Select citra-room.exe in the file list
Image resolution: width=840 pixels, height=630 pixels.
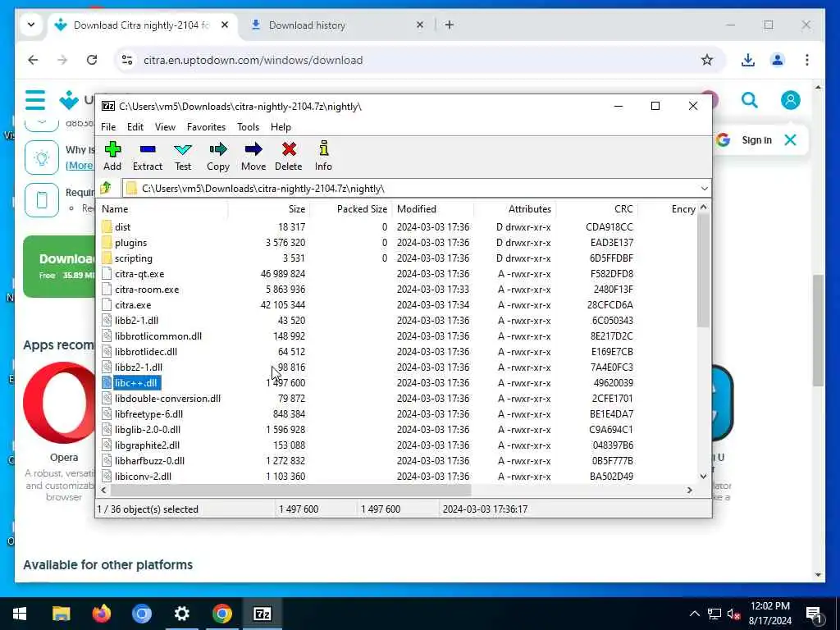tap(147, 290)
